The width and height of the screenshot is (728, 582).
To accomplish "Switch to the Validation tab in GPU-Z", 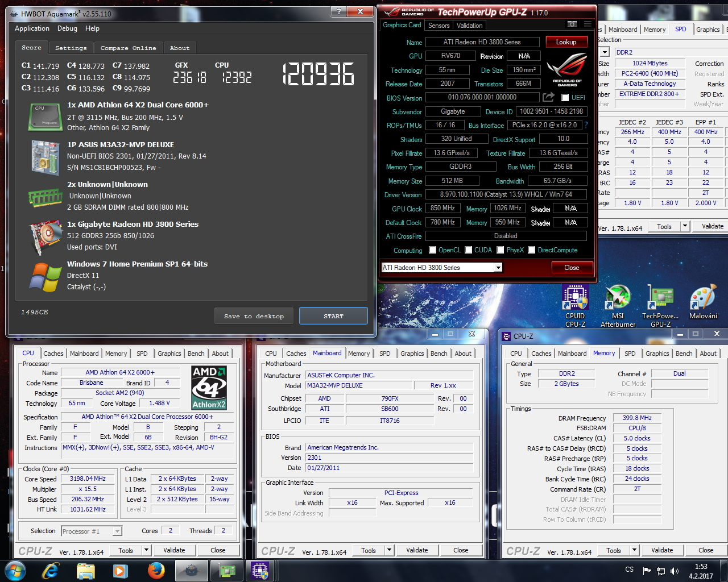I will tap(470, 25).
